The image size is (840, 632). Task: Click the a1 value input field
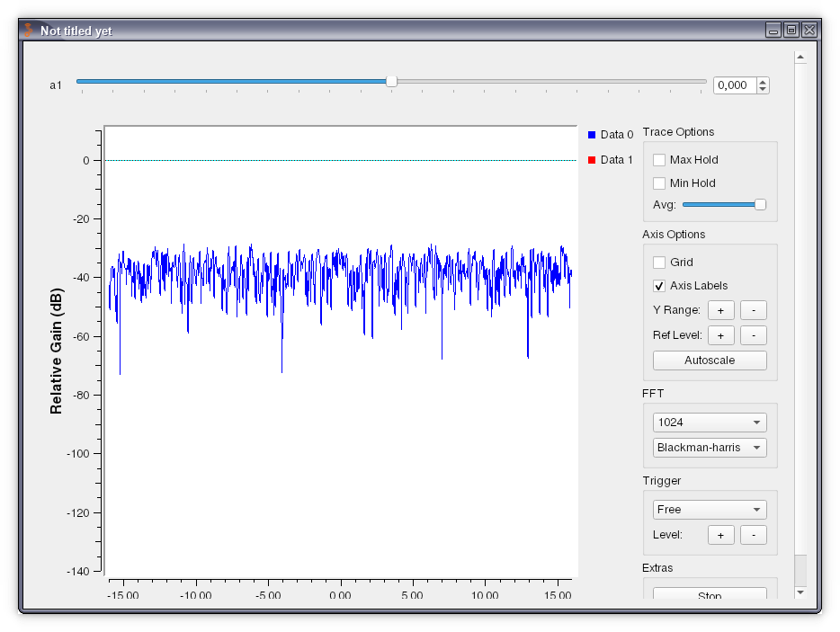(x=736, y=85)
